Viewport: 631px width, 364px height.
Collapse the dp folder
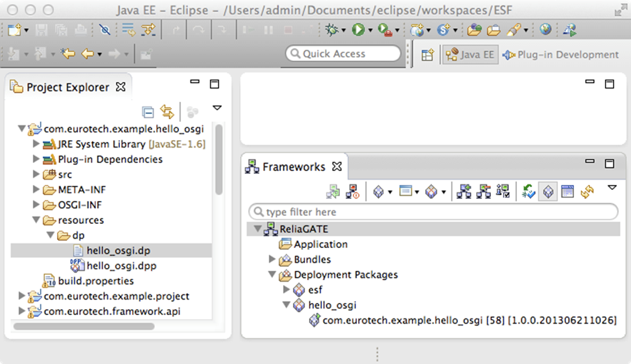tap(50, 235)
